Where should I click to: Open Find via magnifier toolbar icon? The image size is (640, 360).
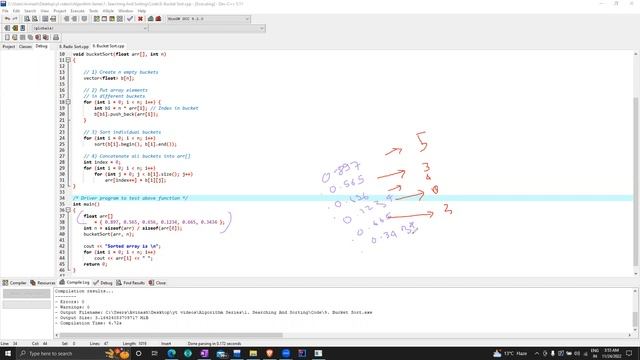pos(27,19)
